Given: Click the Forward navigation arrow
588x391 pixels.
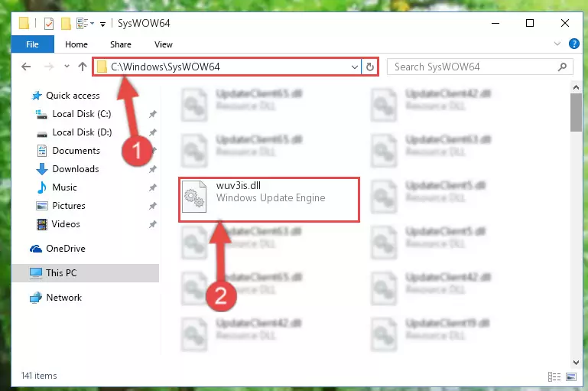Looking at the screenshot, I should coord(49,67).
